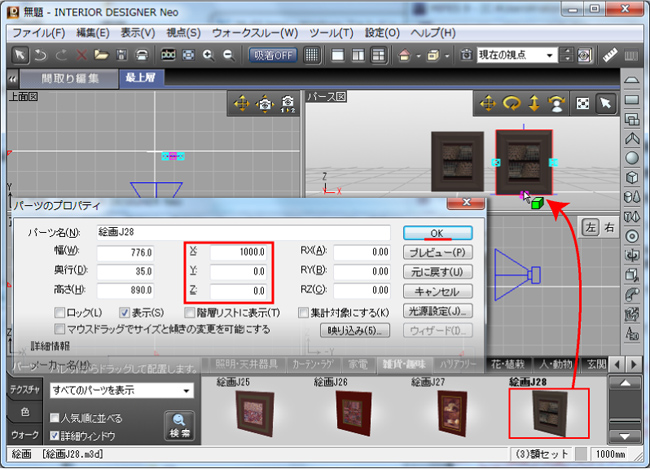
Task: Uncheck the 表示(S) checkbox
Action: click(126, 313)
